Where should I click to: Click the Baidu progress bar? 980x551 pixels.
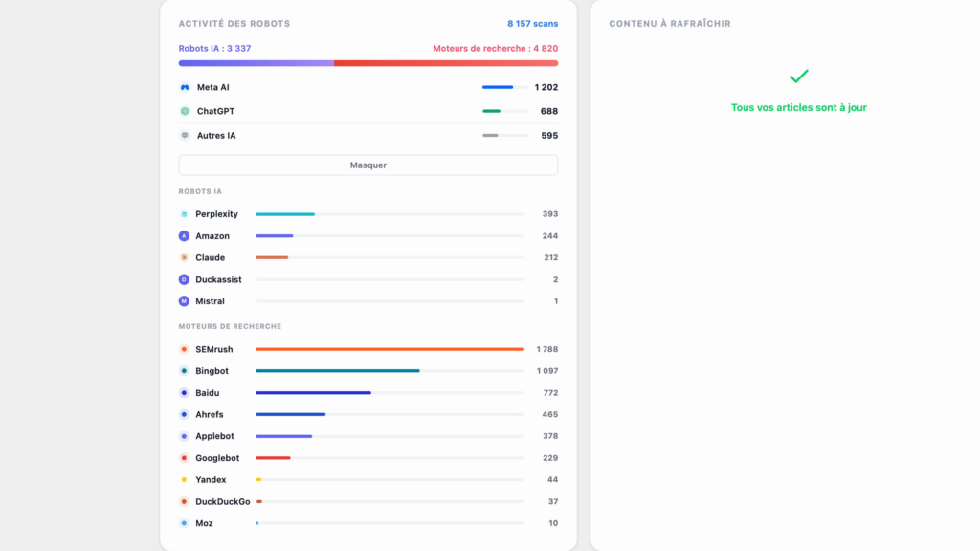(x=390, y=393)
